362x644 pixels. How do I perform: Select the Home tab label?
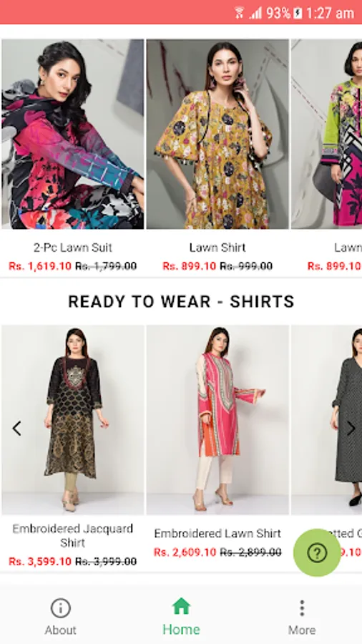tap(181, 629)
